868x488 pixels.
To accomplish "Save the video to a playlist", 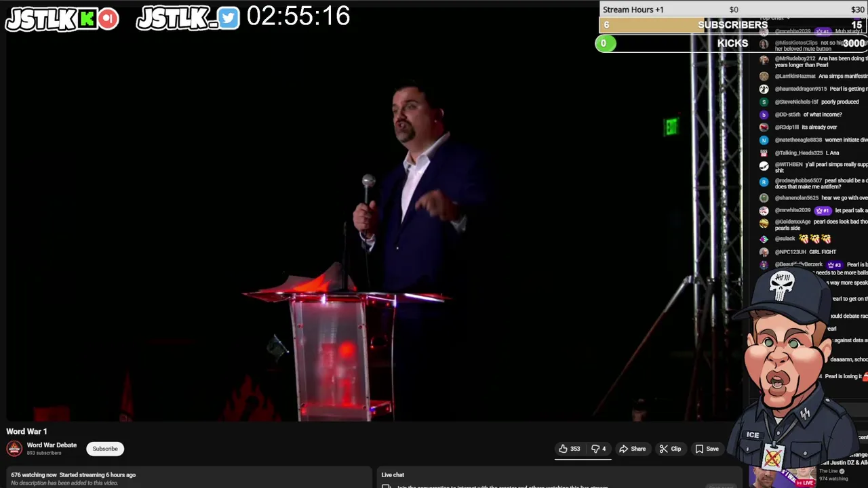I will coord(707,449).
